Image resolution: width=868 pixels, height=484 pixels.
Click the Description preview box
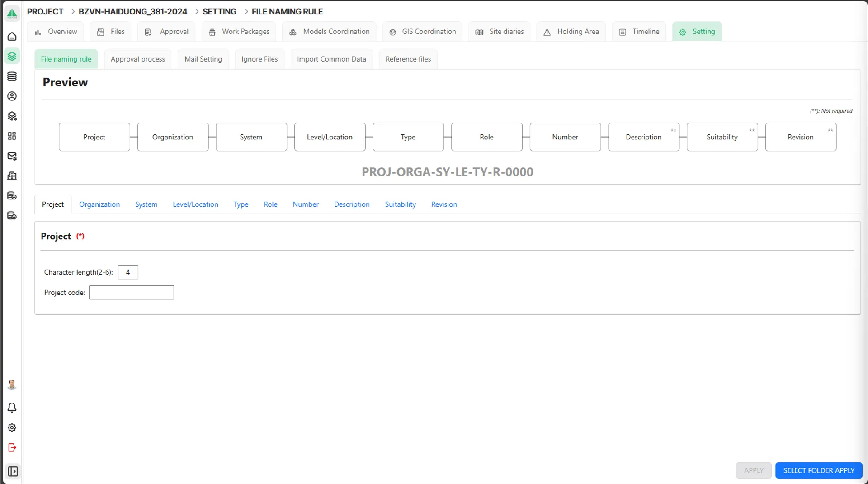(x=644, y=137)
